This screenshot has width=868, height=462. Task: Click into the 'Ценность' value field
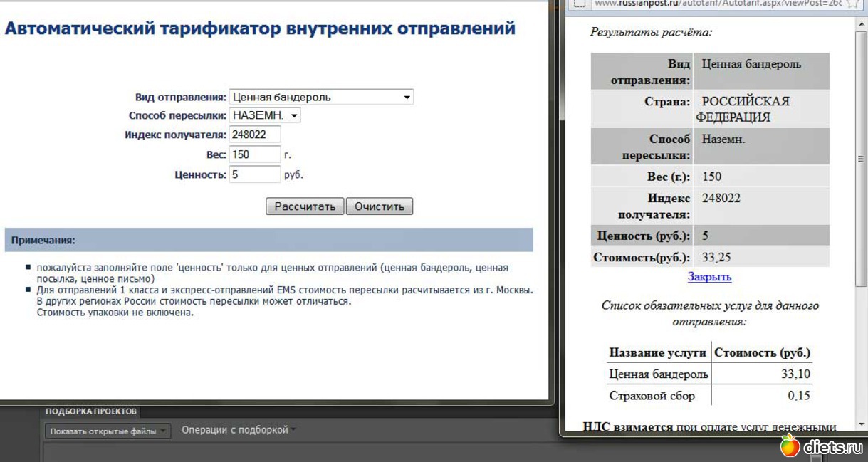pos(254,174)
